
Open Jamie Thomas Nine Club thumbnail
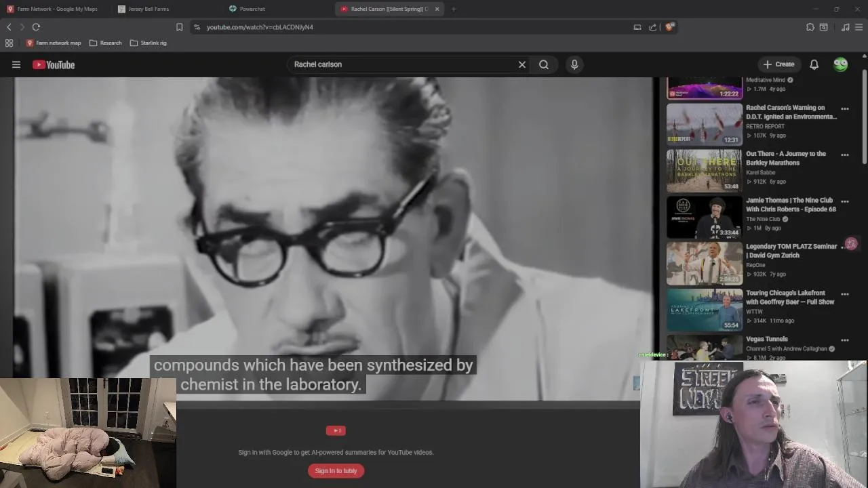click(705, 217)
